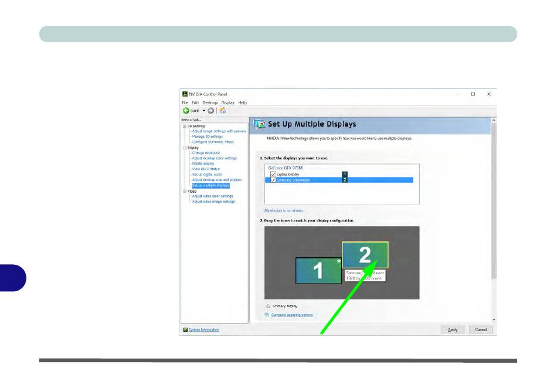Image resolution: width=557 pixels, height=392 pixels.
Task: Collapse the 3D Settings tree node
Action: point(184,126)
